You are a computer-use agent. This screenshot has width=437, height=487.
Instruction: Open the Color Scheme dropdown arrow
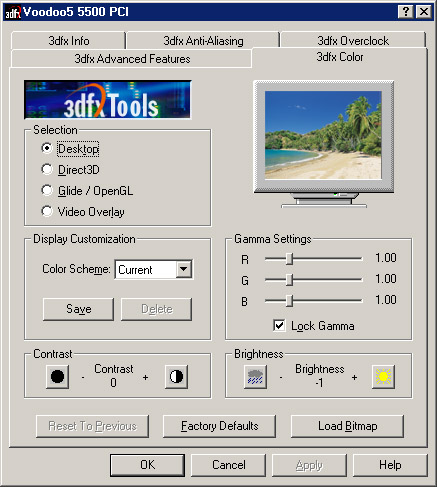pos(184,269)
